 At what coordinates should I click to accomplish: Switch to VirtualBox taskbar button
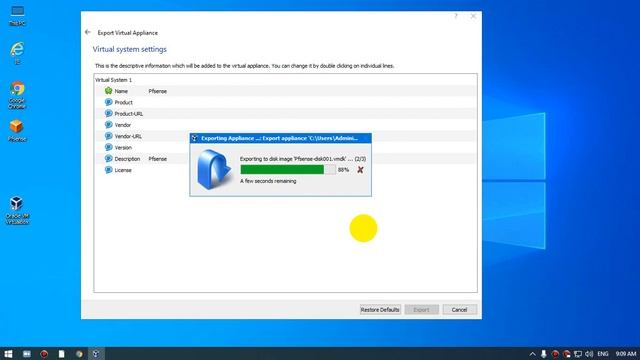click(x=96, y=353)
